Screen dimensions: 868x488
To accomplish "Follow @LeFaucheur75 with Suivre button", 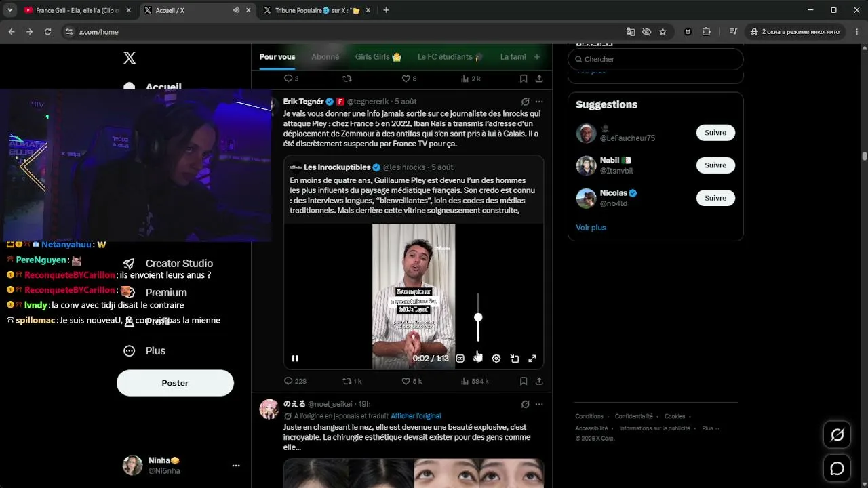I will pyautogui.click(x=715, y=133).
